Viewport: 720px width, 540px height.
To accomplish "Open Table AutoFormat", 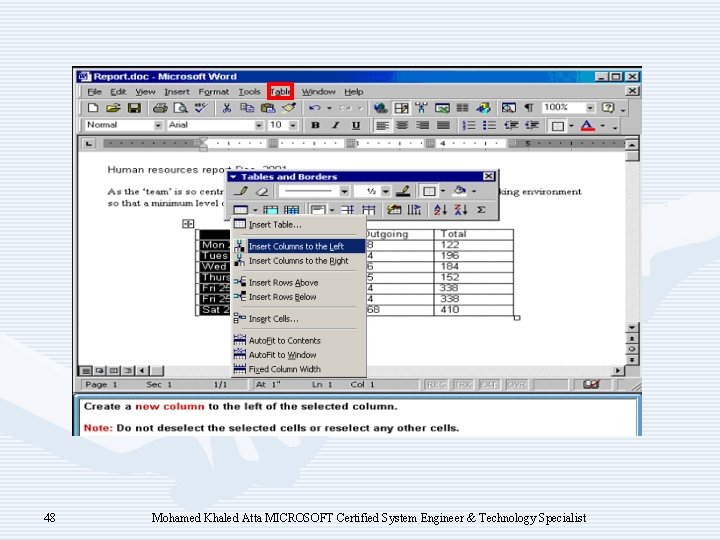I will click(394, 210).
